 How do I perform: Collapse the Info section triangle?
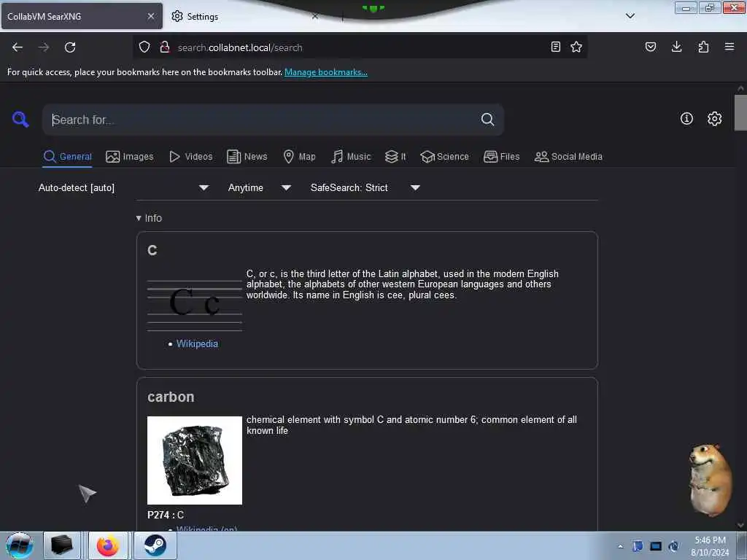(139, 218)
